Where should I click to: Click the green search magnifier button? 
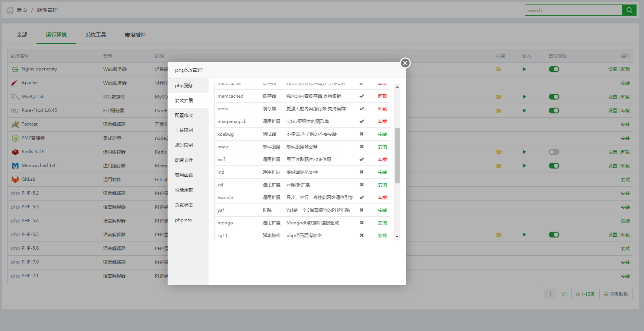coord(629,10)
